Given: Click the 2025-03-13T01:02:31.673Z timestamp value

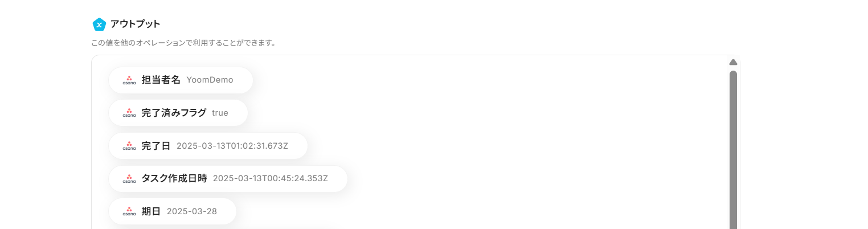Looking at the screenshot, I should click(232, 146).
